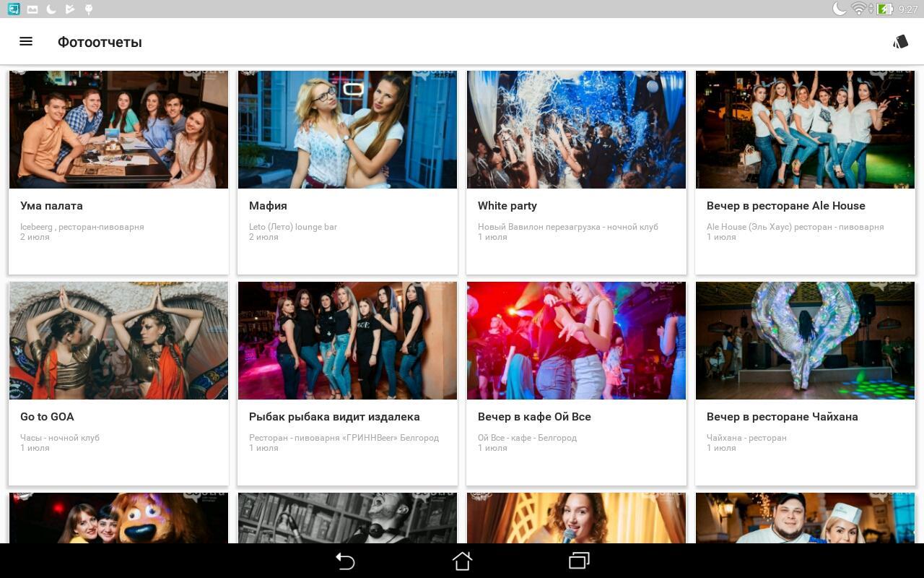Viewport: 924px width, 578px height.
Task: Open the Go to GOA photo thumbnail
Action: 118,340
